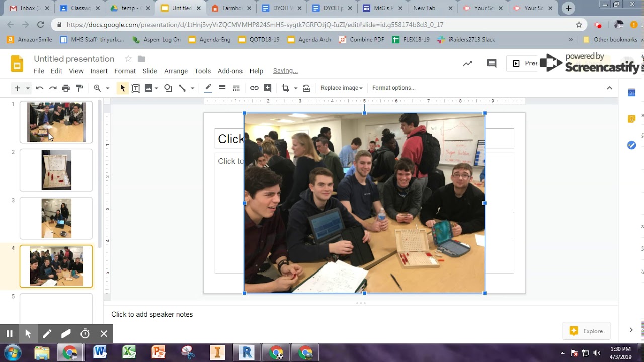This screenshot has height=362, width=644.
Task: Click the Select cursor tool
Action: tap(122, 88)
